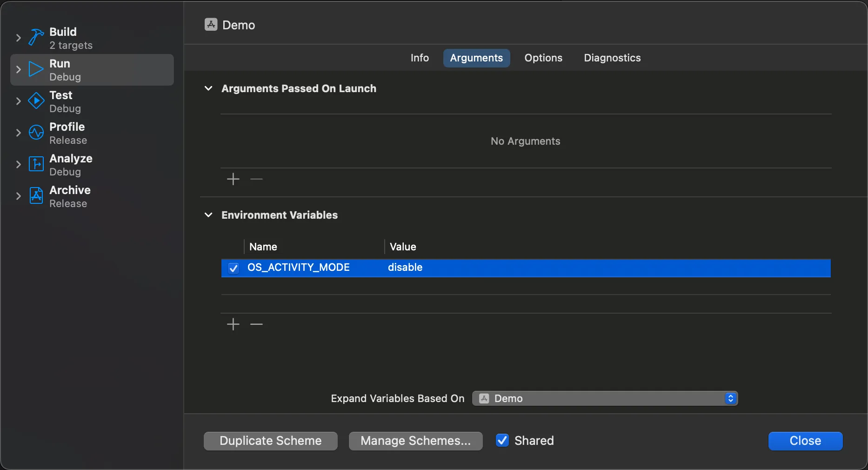This screenshot has height=470, width=868.
Task: Collapse the Environment Variables section
Action: (x=208, y=215)
